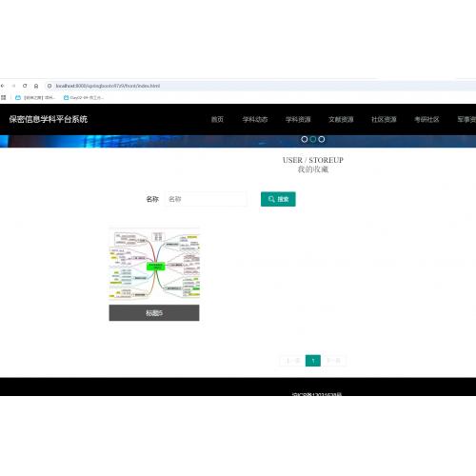The height and width of the screenshot is (476, 476).
Task: Open the first bookmark folder in bookmarks bar
Action: [35, 97]
